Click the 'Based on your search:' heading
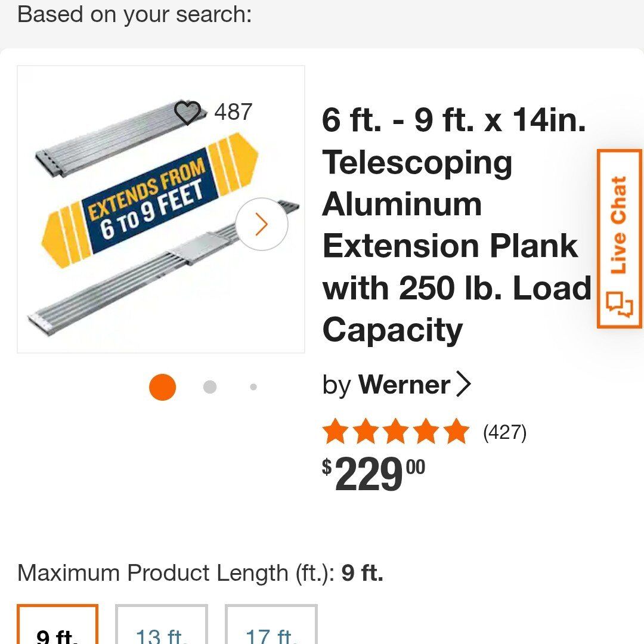 click(x=135, y=13)
